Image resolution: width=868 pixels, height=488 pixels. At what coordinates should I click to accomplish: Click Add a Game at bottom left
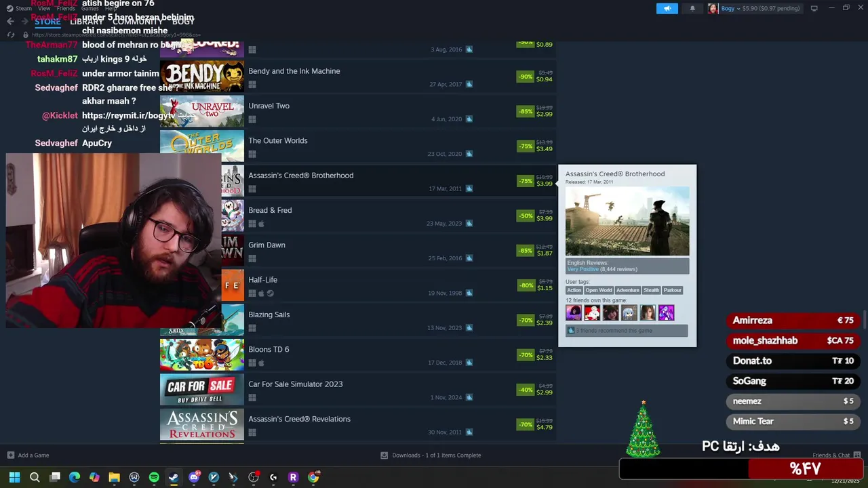tap(28, 455)
